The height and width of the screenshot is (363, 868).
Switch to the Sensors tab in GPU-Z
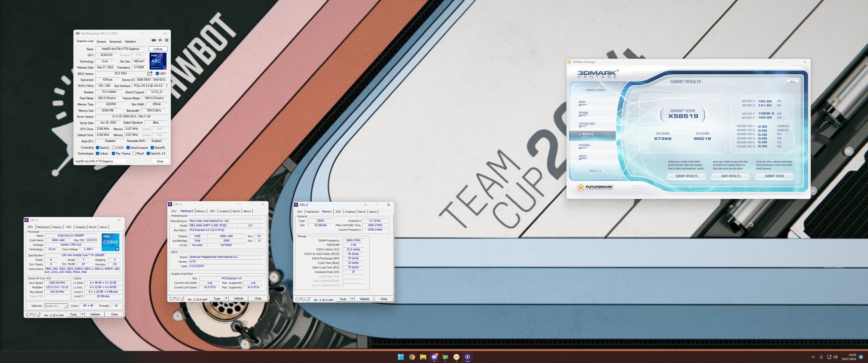(x=101, y=41)
